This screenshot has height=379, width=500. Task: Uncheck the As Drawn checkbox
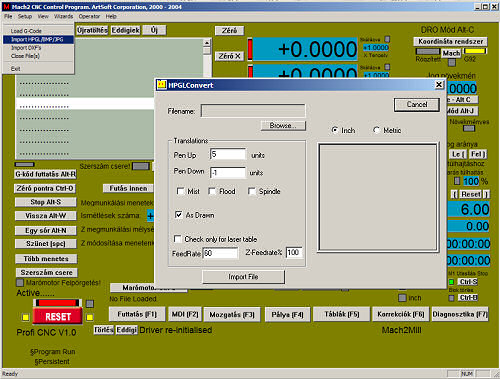178,215
